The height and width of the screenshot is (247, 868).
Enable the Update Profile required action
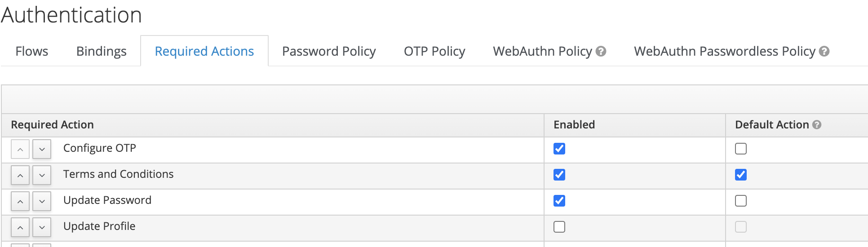[x=559, y=227]
